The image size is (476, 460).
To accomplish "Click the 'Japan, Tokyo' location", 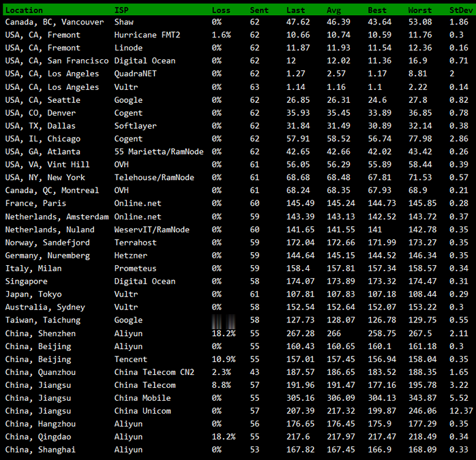I will 33,294.
